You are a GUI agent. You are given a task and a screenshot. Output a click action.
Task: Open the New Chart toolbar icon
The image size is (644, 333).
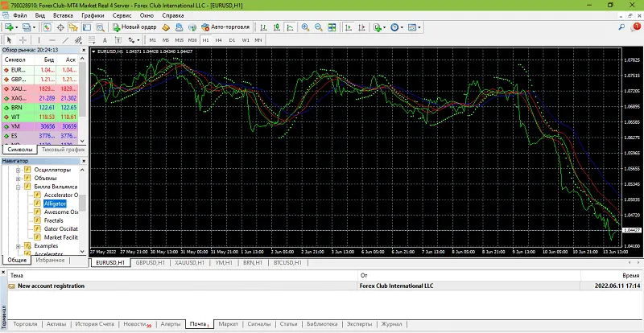10,27
